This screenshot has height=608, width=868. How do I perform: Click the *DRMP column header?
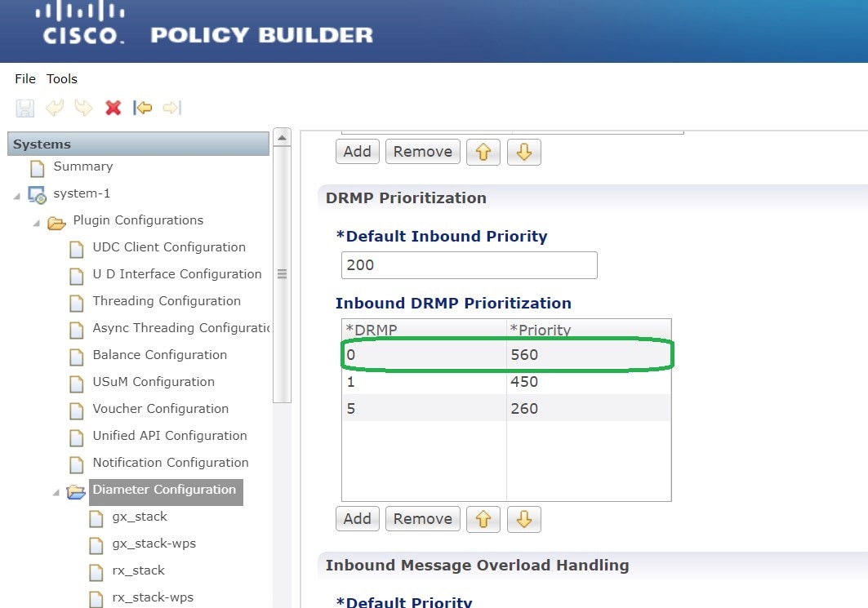[424, 329]
